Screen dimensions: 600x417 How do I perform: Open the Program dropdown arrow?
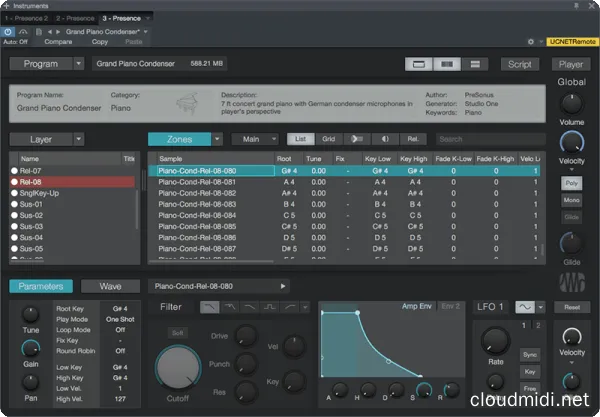(78, 64)
